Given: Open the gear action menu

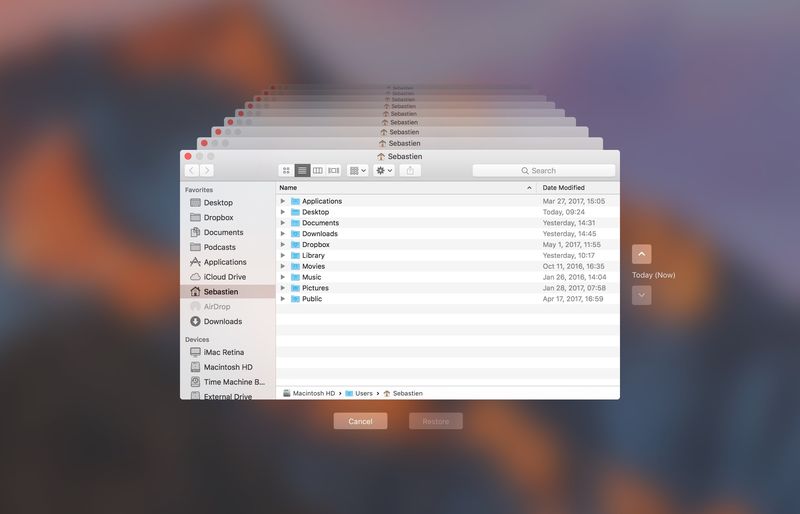Looking at the screenshot, I should (384, 170).
